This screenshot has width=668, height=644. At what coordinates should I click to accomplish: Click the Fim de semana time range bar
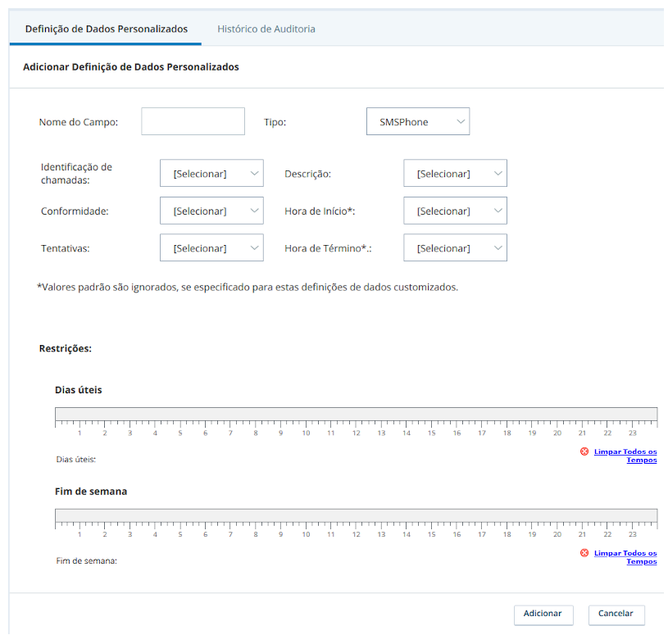pos(357,515)
